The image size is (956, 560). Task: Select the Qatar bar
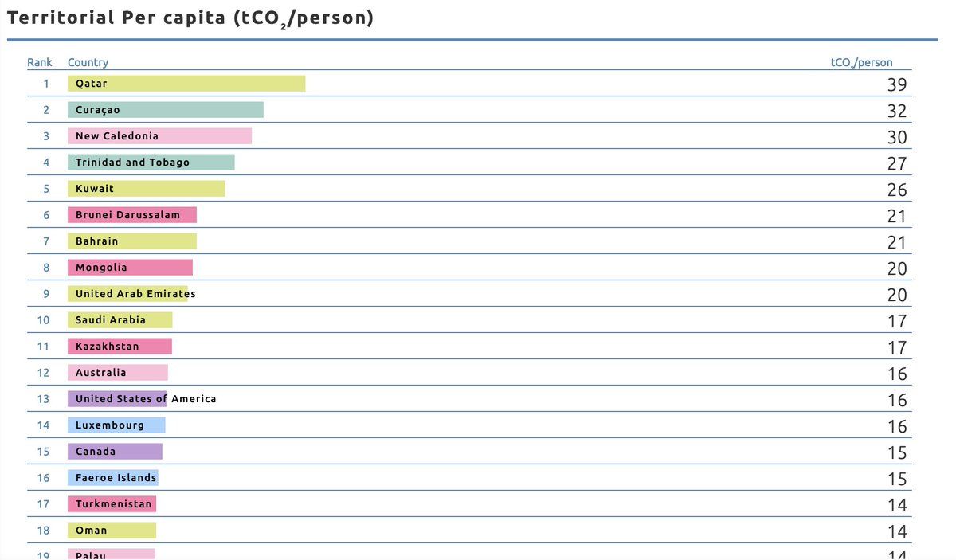(x=186, y=84)
